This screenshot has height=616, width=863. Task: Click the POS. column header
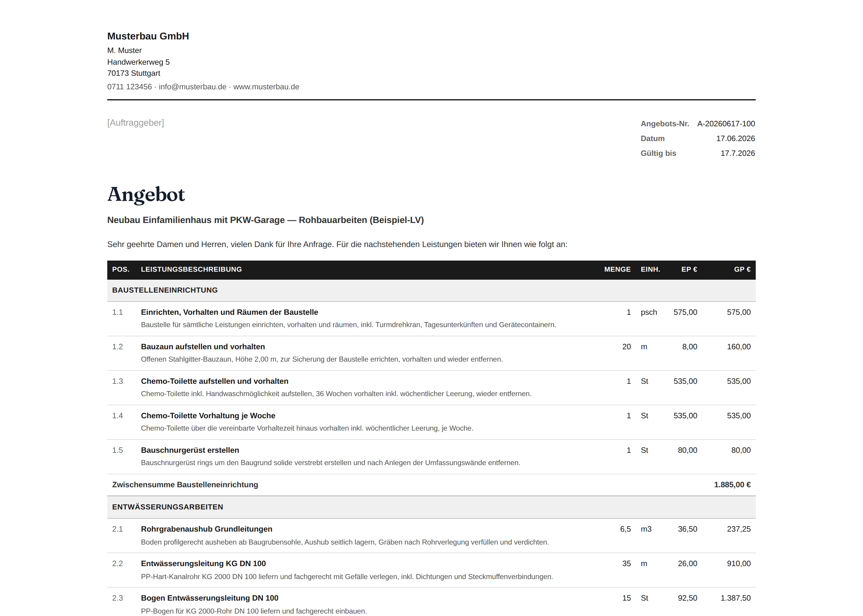(121, 269)
